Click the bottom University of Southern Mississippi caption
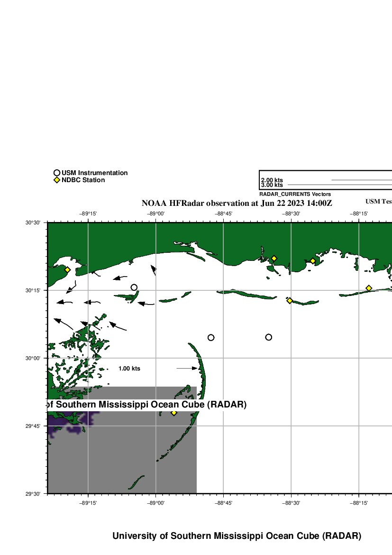 pyautogui.click(x=237, y=536)
